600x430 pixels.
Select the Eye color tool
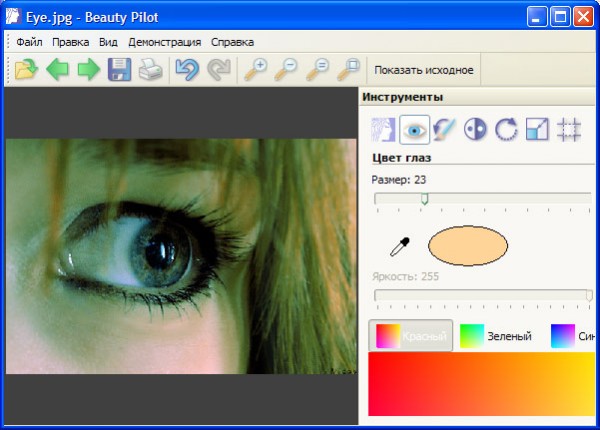(414, 129)
